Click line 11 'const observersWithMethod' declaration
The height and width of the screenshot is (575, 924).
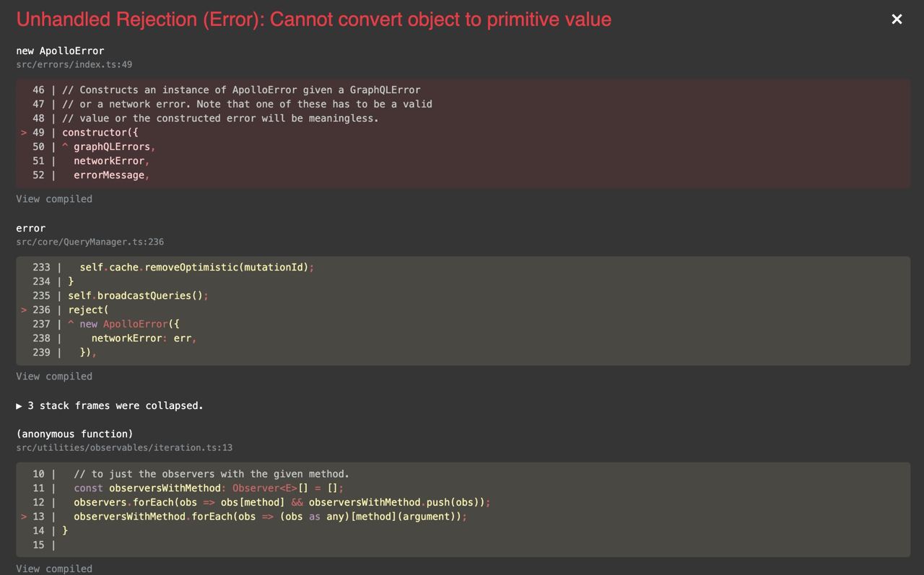(209, 488)
